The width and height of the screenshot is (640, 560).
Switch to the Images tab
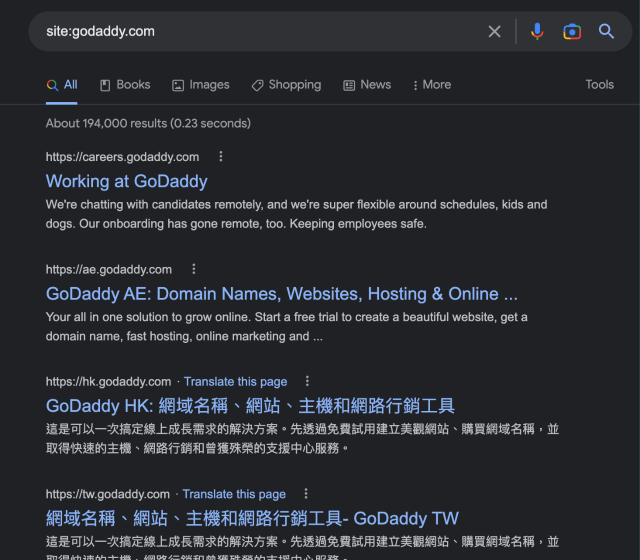(x=200, y=85)
